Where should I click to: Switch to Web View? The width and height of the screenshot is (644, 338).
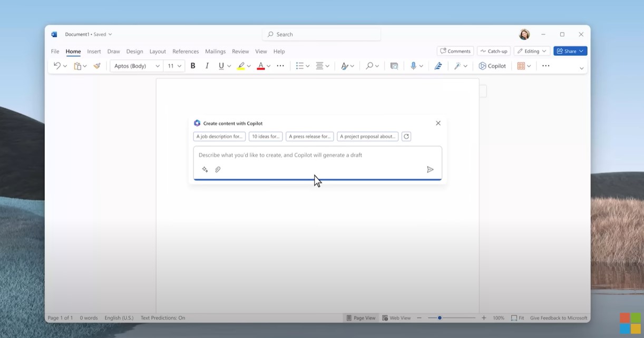pos(396,318)
